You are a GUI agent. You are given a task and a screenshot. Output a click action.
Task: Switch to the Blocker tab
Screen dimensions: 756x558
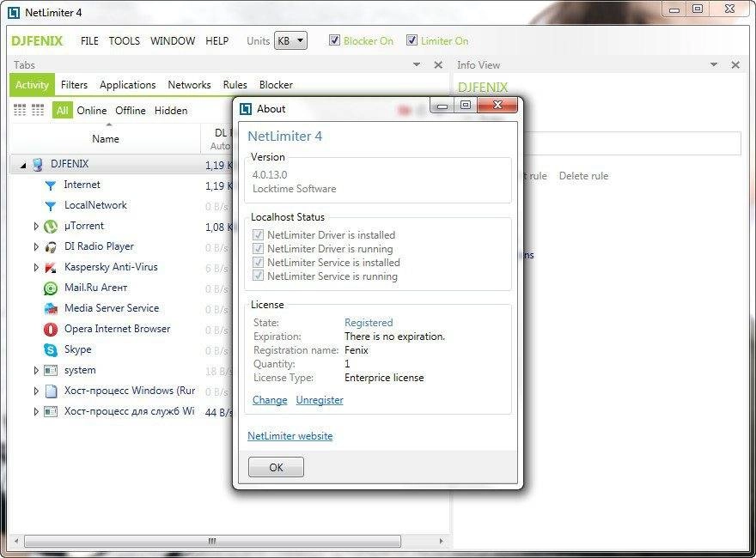(x=276, y=85)
